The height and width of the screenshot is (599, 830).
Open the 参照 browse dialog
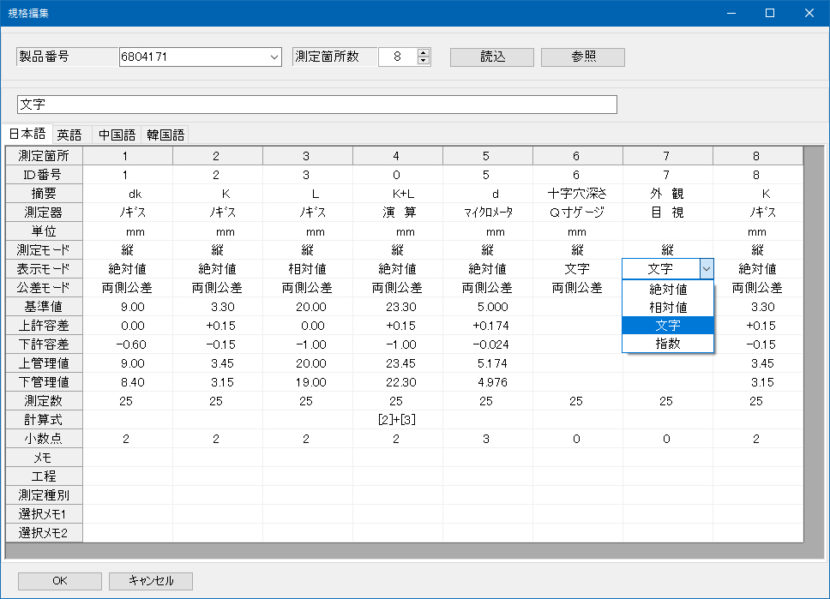click(581, 57)
